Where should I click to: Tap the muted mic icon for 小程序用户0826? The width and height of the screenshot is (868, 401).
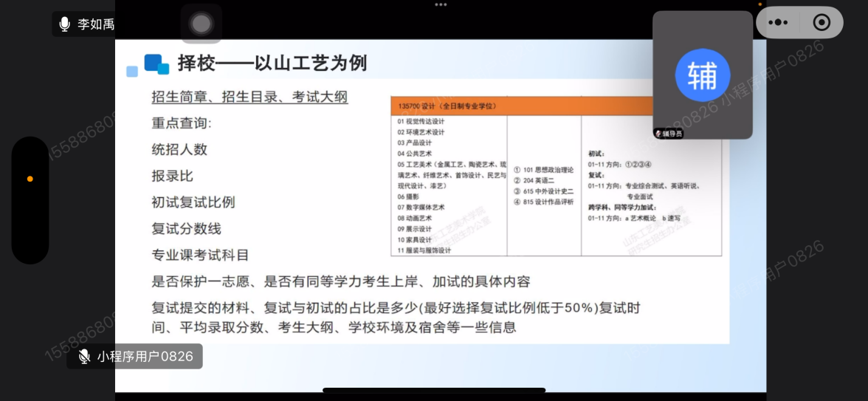point(85,357)
